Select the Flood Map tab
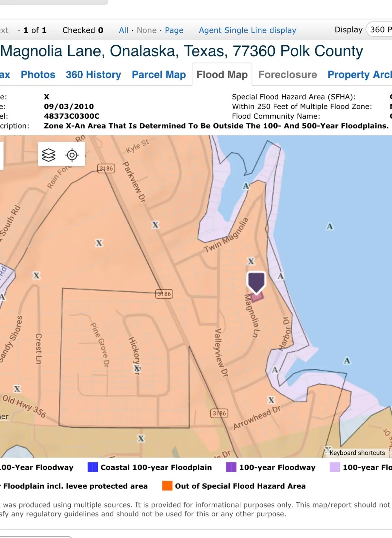 (222, 75)
